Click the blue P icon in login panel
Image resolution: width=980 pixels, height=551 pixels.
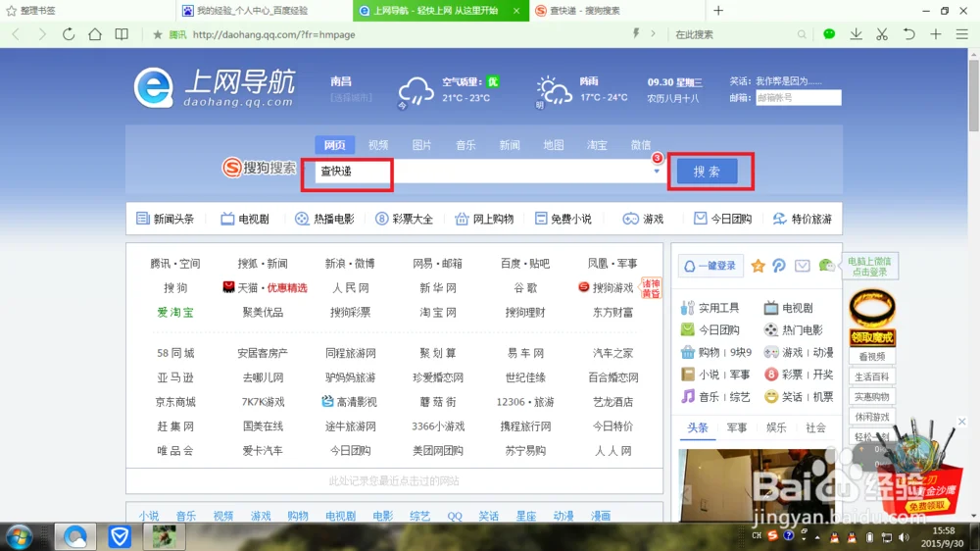pyautogui.click(x=779, y=266)
